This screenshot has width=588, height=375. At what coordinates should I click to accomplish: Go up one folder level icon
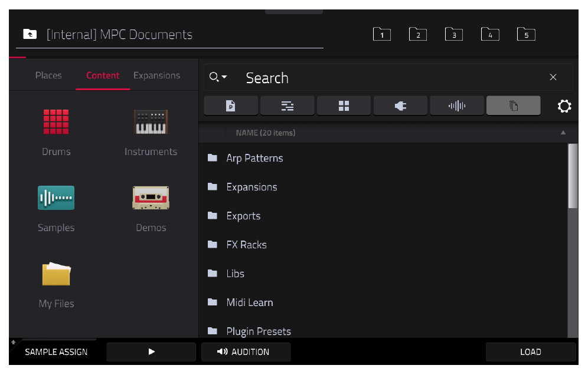tap(30, 34)
